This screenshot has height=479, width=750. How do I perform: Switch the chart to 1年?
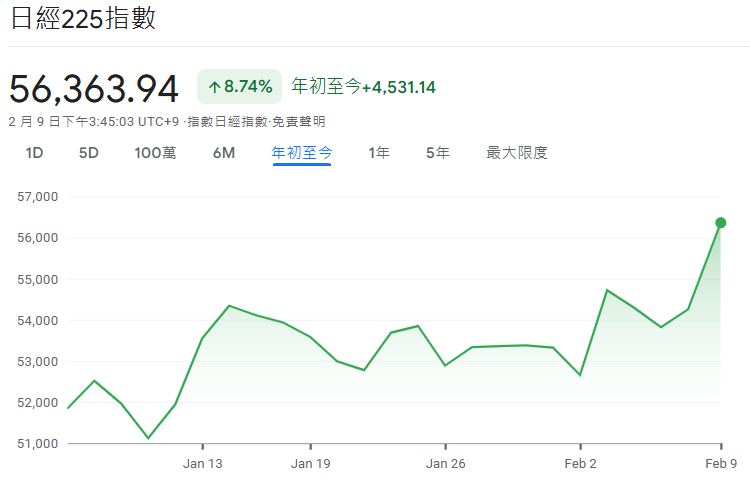(379, 153)
